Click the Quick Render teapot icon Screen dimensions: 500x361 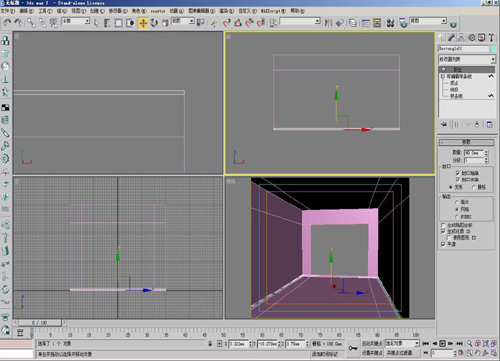453,24
